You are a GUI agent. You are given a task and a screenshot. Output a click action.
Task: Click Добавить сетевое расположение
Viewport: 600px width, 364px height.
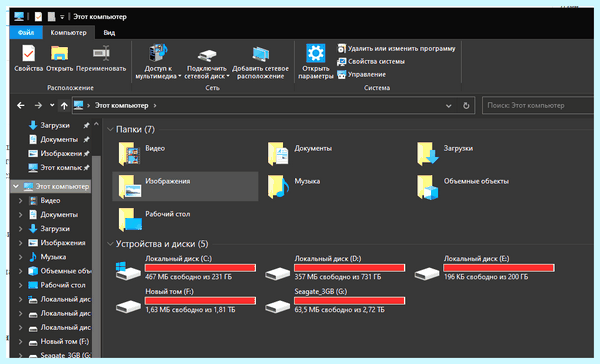pyautogui.click(x=260, y=62)
